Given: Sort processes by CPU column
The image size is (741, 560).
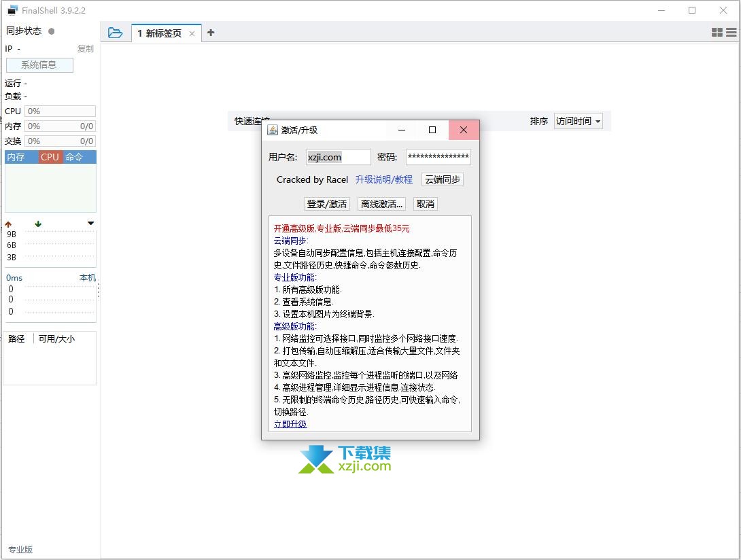Looking at the screenshot, I should (50, 157).
